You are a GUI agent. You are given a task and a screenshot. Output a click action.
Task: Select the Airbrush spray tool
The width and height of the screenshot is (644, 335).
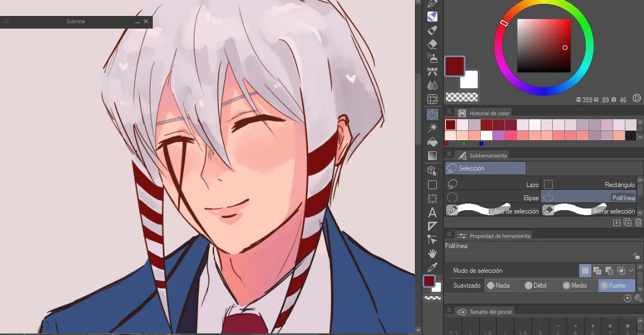coord(432,58)
